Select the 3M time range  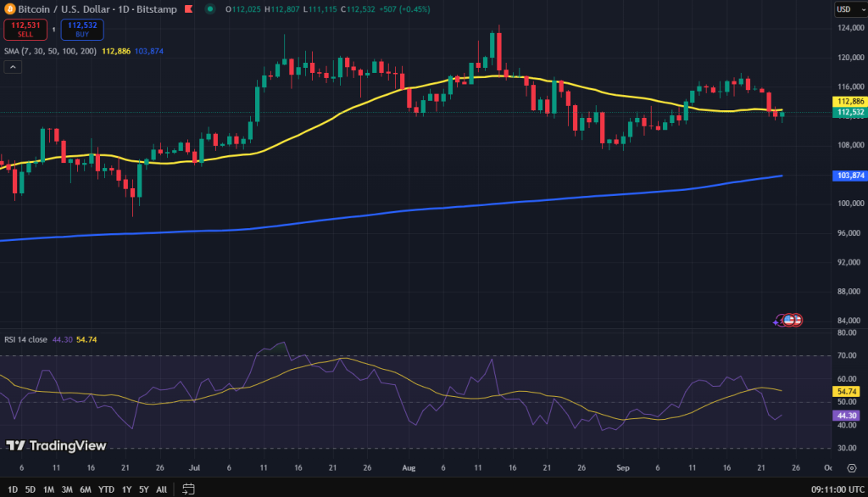click(x=67, y=489)
